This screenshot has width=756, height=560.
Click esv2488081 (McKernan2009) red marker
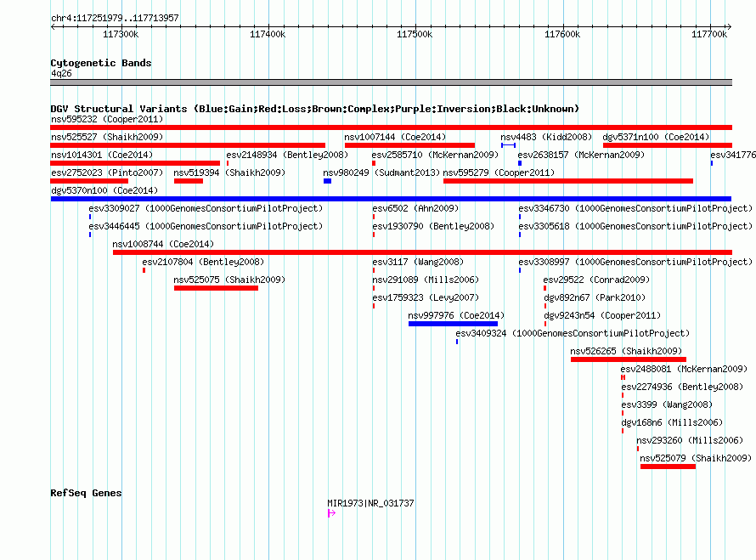pos(623,377)
